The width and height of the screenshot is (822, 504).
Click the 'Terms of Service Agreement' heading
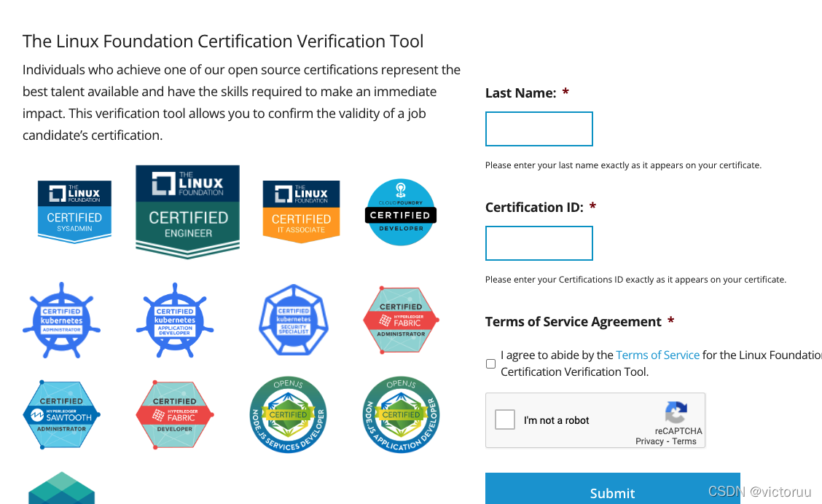pos(574,321)
